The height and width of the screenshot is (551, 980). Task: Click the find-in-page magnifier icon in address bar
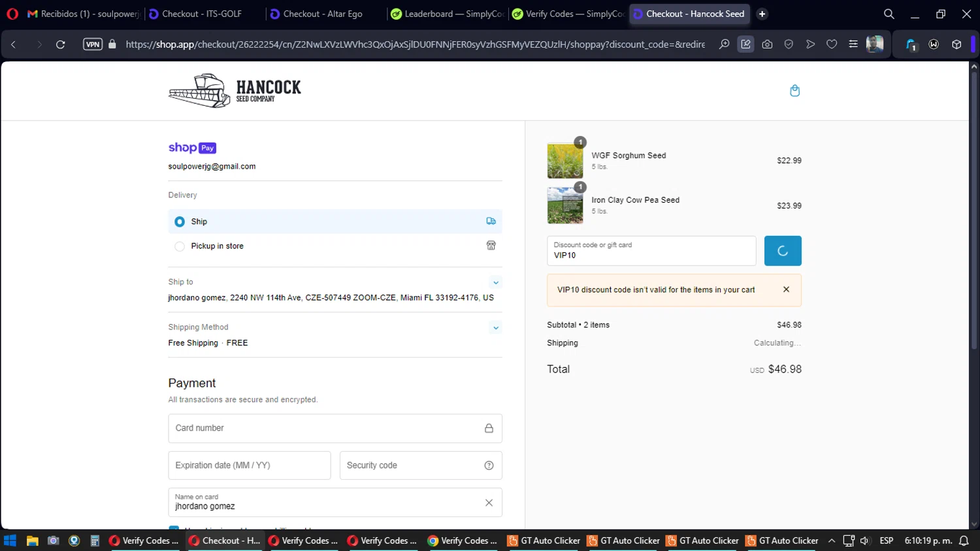click(x=724, y=44)
